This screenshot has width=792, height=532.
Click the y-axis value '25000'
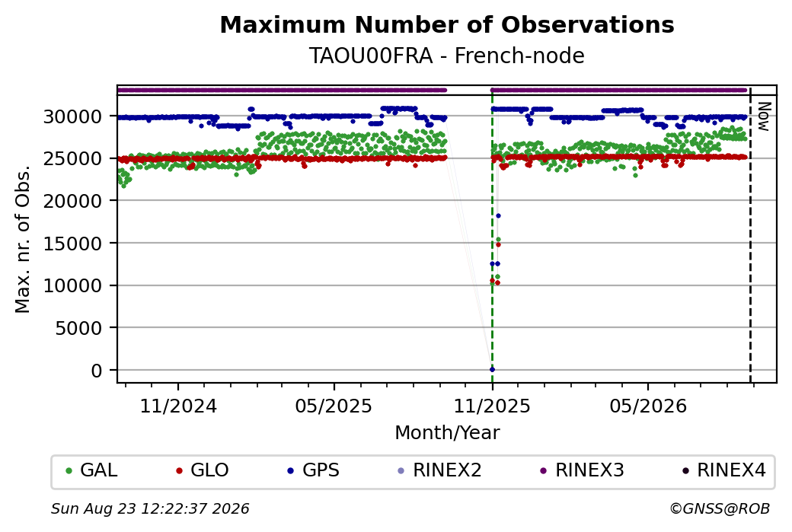pos(73,158)
